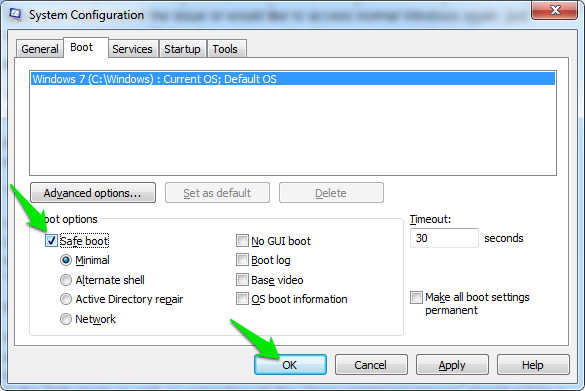The width and height of the screenshot is (585, 391).
Task: Confirm with the OK button
Action: [290, 365]
